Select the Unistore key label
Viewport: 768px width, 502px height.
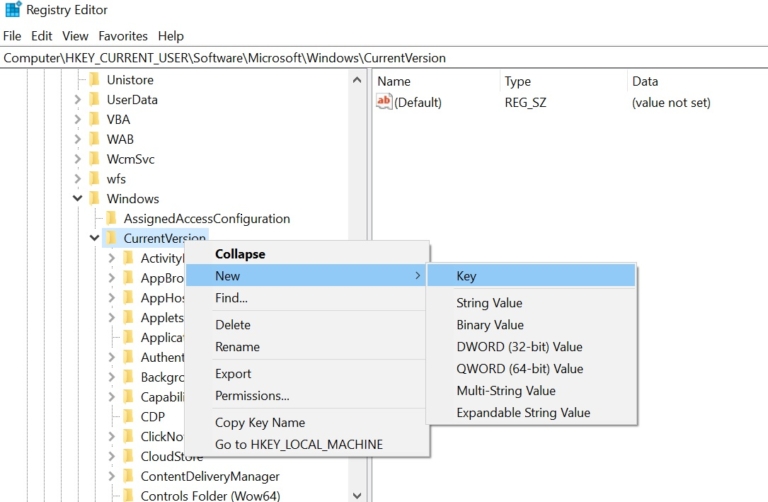(130, 79)
